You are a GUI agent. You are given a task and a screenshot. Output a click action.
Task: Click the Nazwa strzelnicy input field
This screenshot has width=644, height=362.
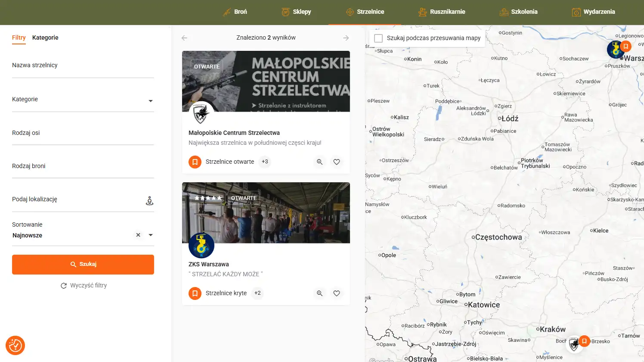pos(83,66)
